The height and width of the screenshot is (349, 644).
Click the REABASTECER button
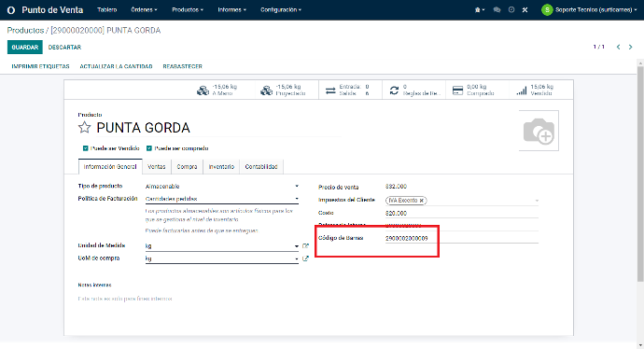click(182, 66)
